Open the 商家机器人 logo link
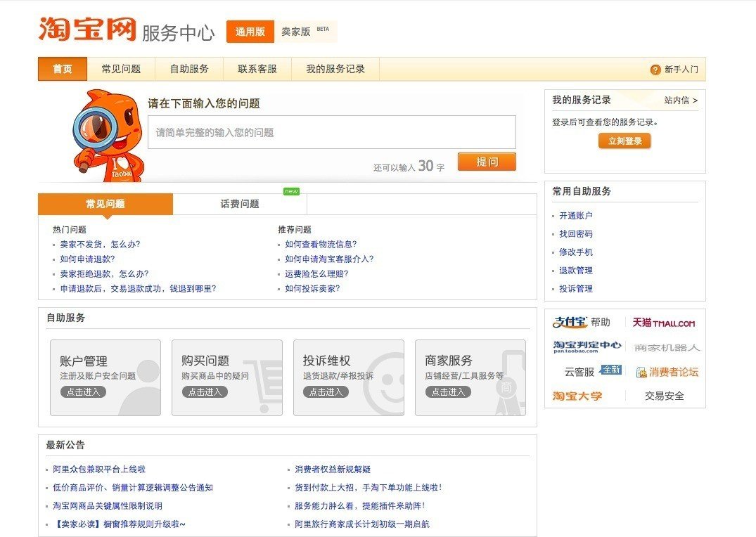Image resolution: width=756 pixels, height=537 pixels. (667, 347)
